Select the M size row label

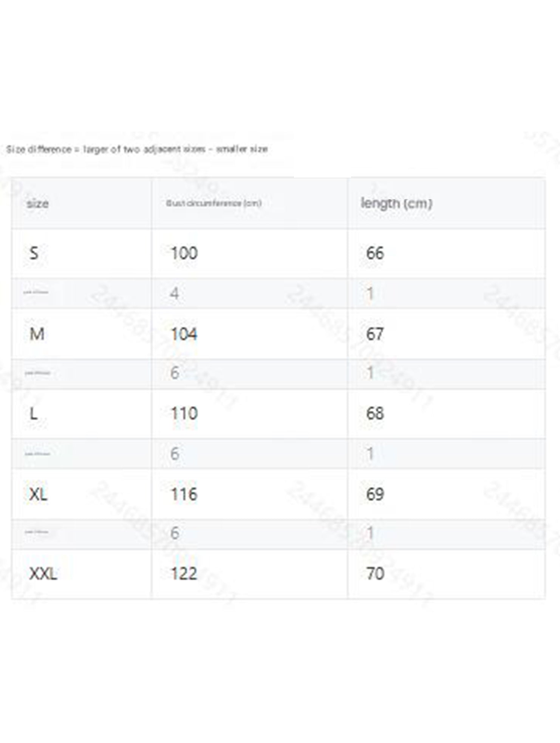tap(37, 334)
